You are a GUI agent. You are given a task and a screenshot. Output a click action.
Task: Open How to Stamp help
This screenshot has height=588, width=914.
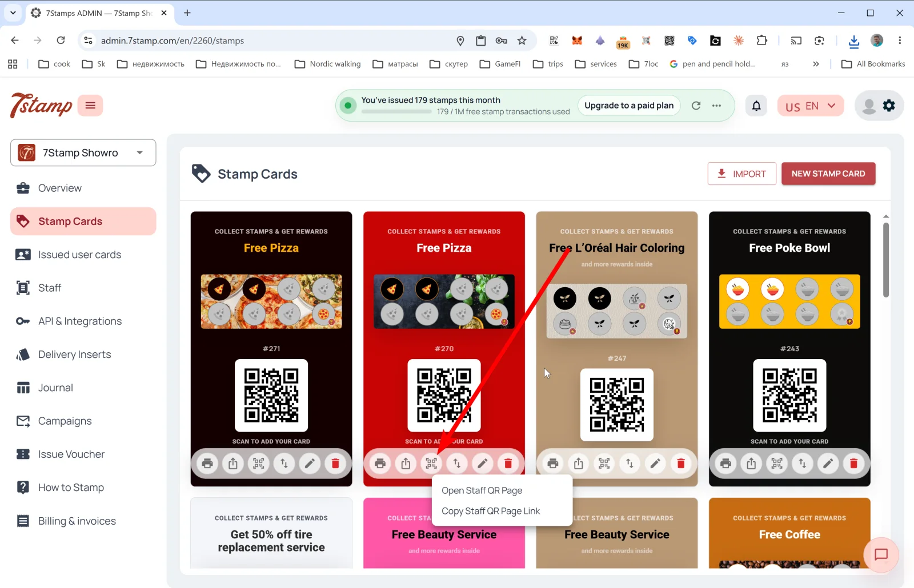[83, 488]
